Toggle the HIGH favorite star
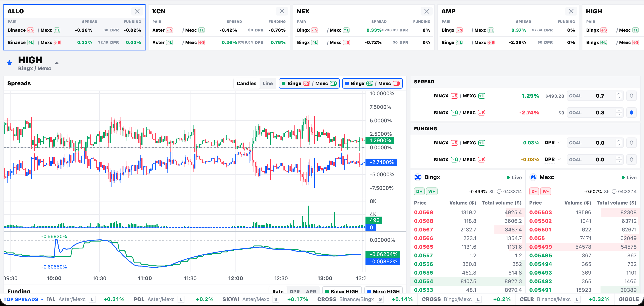Screen dimensions: 644x306 (x=9, y=63)
